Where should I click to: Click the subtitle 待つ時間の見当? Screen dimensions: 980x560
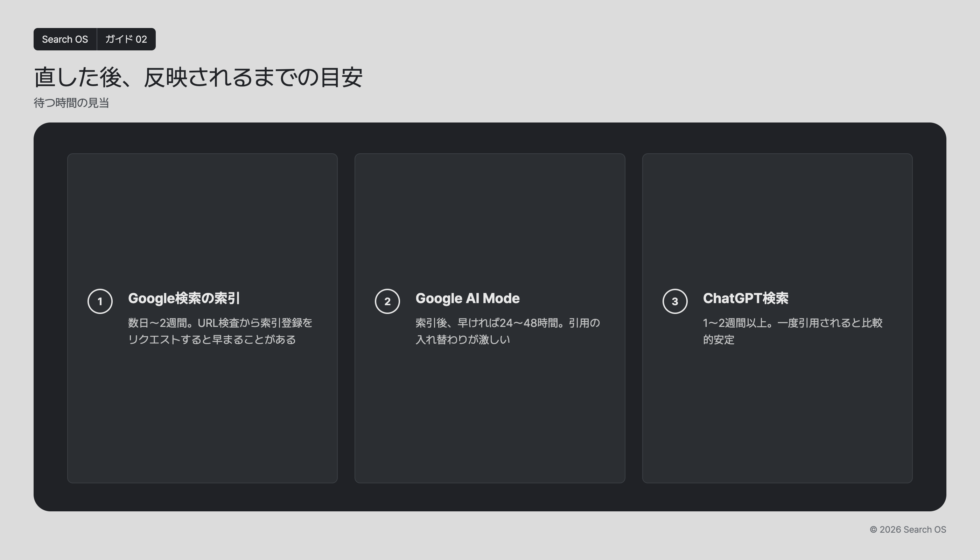[71, 103]
